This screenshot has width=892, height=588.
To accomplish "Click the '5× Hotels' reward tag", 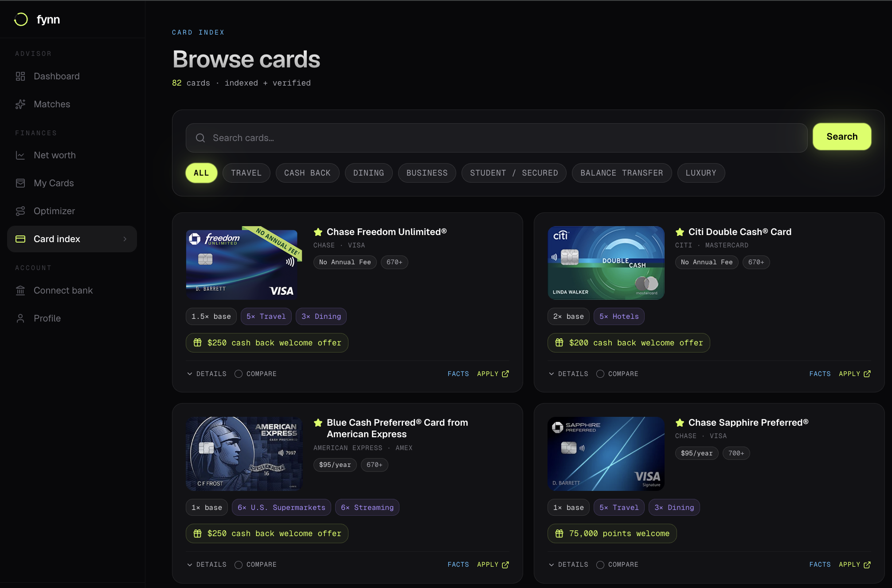I will point(619,317).
